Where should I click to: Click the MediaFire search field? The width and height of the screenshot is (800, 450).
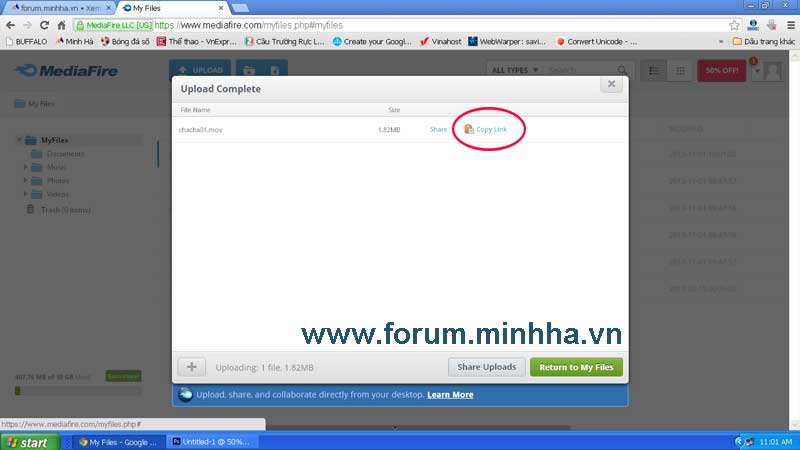[x=581, y=70]
